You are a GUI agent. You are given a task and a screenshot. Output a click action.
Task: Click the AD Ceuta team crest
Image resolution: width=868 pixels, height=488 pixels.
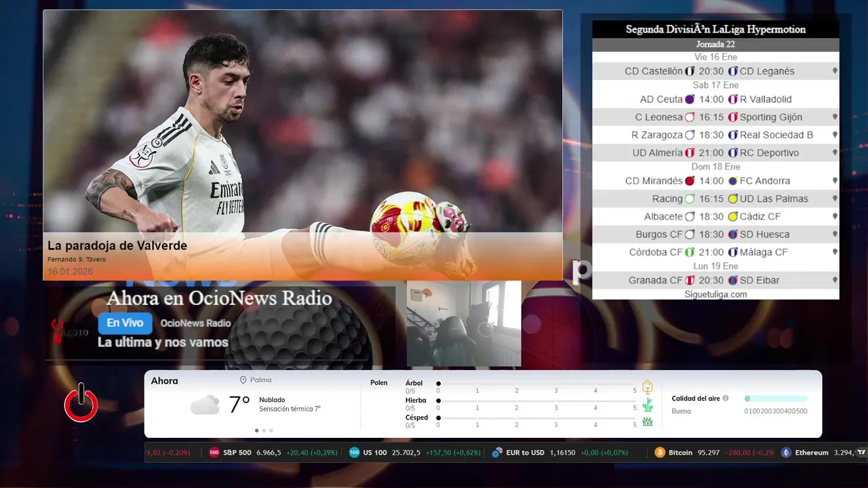[690, 100]
